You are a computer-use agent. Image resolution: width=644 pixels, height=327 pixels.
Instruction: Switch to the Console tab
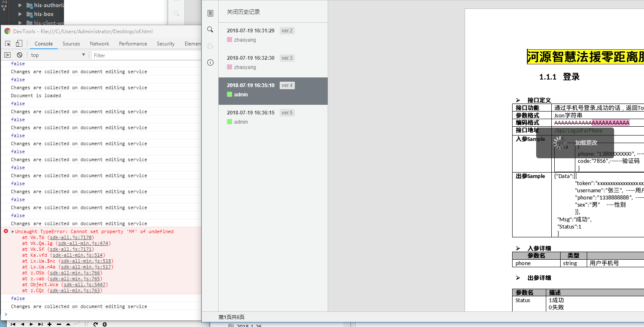(x=44, y=43)
